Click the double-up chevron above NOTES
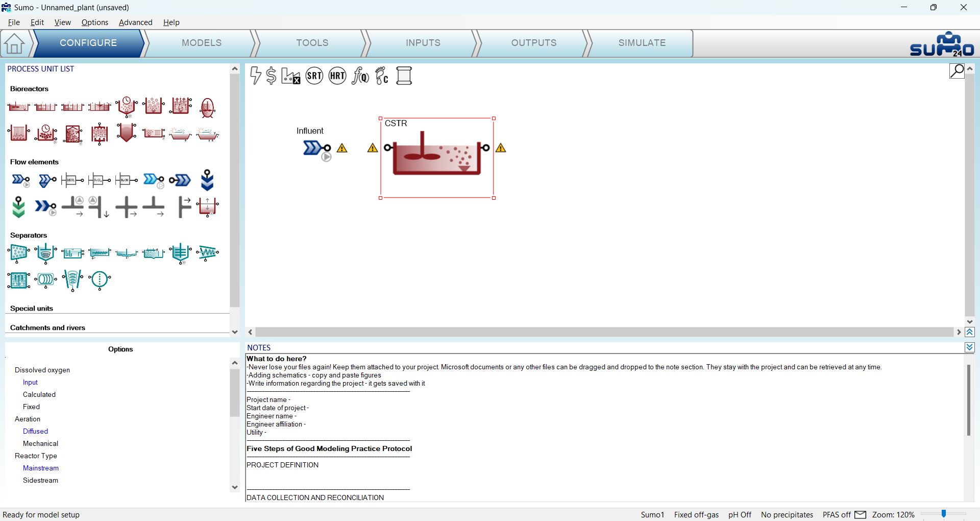The image size is (980, 521). [970, 332]
